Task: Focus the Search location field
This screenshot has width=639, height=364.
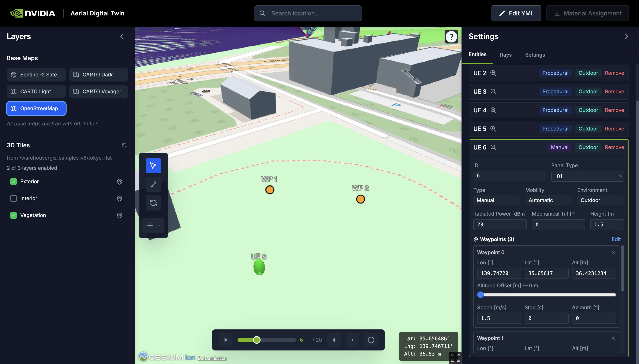Action: point(308,13)
